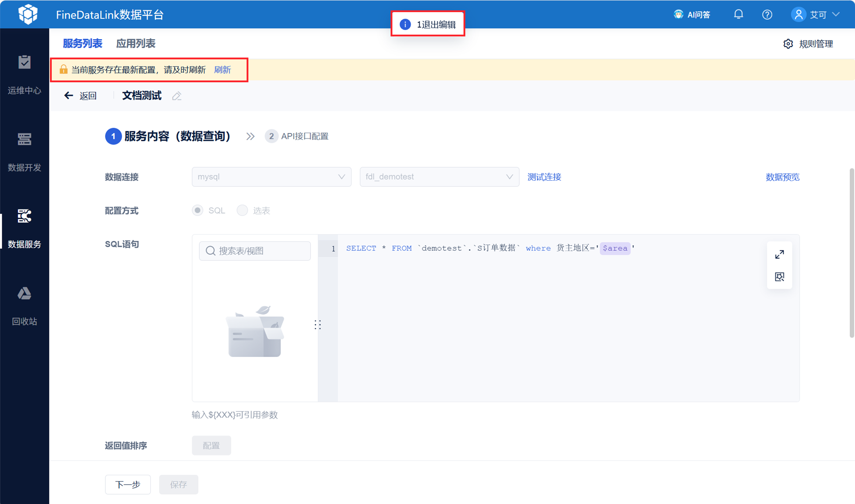Switch to the 应用列表 tab

(135, 44)
